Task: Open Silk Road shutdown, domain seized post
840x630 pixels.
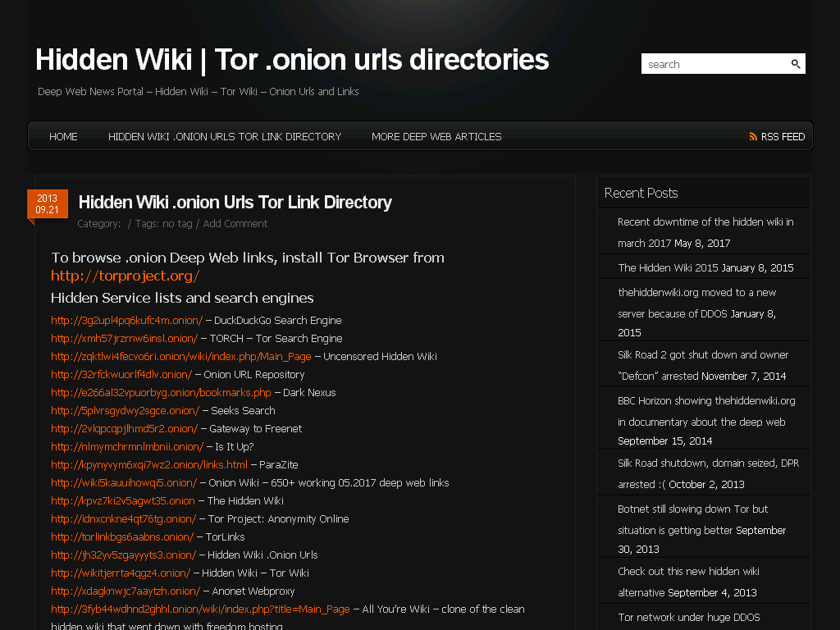Action: 708,473
